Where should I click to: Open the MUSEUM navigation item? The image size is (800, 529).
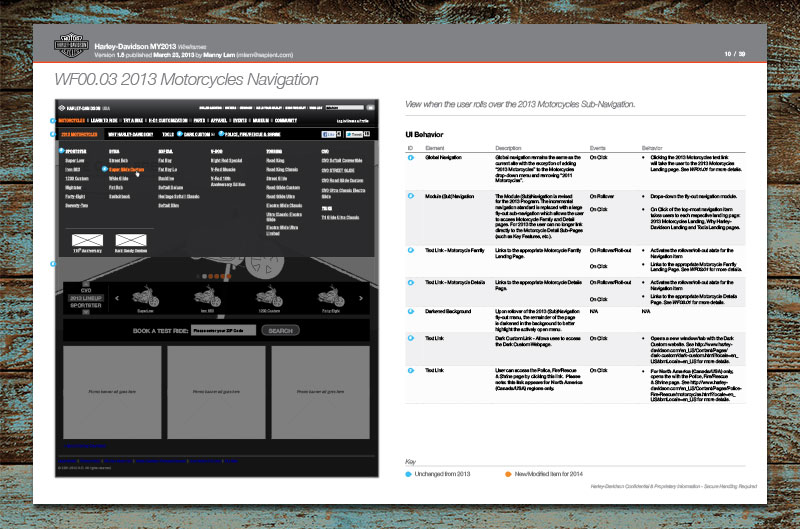(261, 120)
